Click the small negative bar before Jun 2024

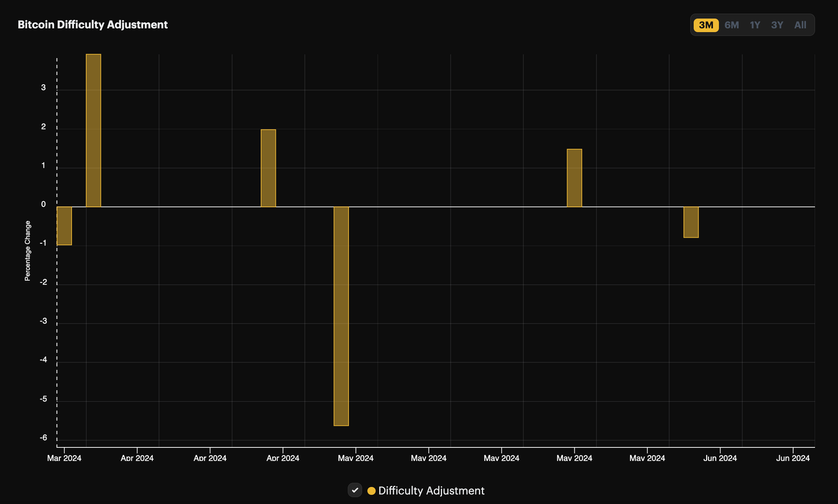click(x=690, y=221)
